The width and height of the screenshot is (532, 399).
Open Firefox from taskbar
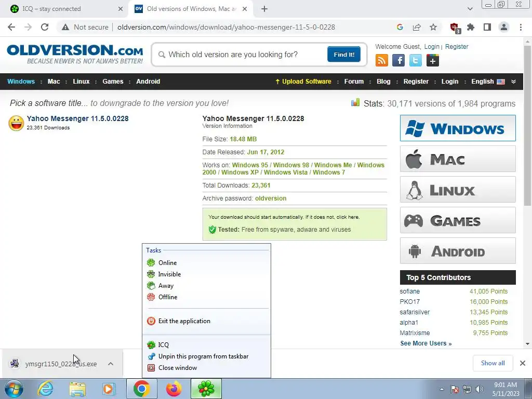(x=174, y=389)
